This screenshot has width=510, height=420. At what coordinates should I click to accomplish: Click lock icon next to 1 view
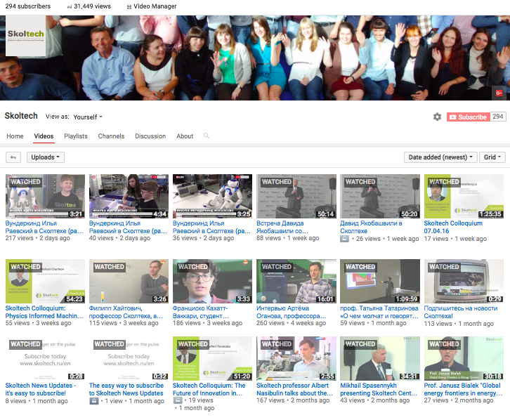click(x=93, y=401)
